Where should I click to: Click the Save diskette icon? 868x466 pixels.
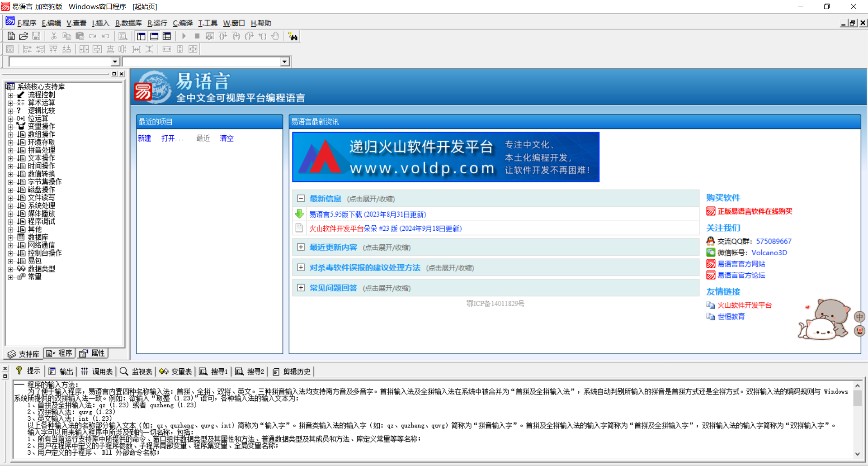tap(36, 36)
